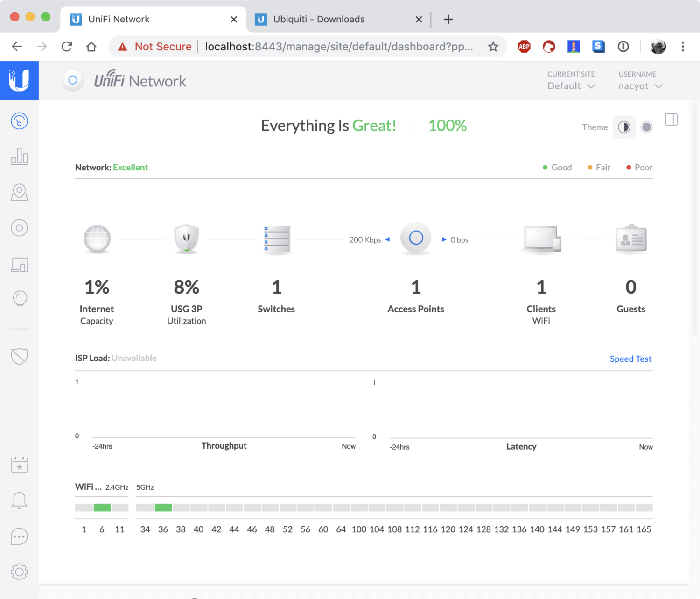The height and width of the screenshot is (599, 700).
Task: Click the Latency chart area
Action: click(x=521, y=409)
